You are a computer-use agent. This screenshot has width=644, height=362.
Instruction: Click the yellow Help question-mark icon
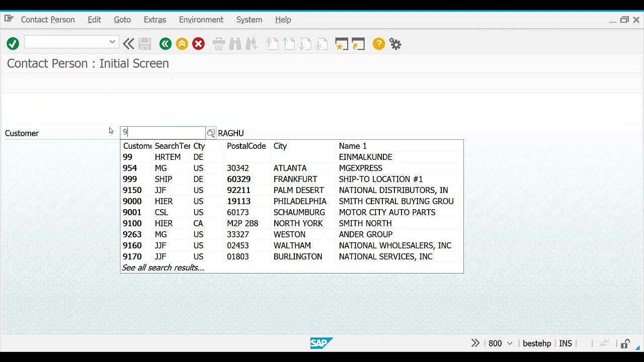tap(379, 44)
